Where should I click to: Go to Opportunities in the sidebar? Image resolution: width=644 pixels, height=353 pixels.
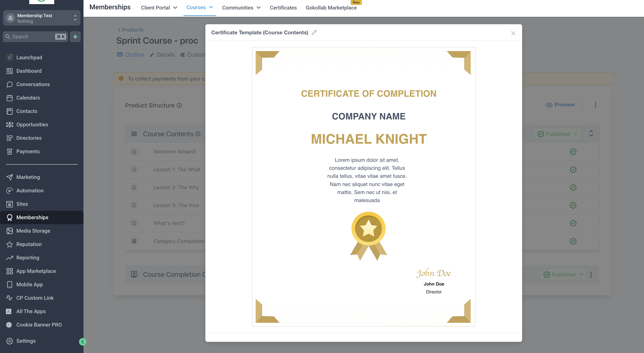[x=32, y=125]
